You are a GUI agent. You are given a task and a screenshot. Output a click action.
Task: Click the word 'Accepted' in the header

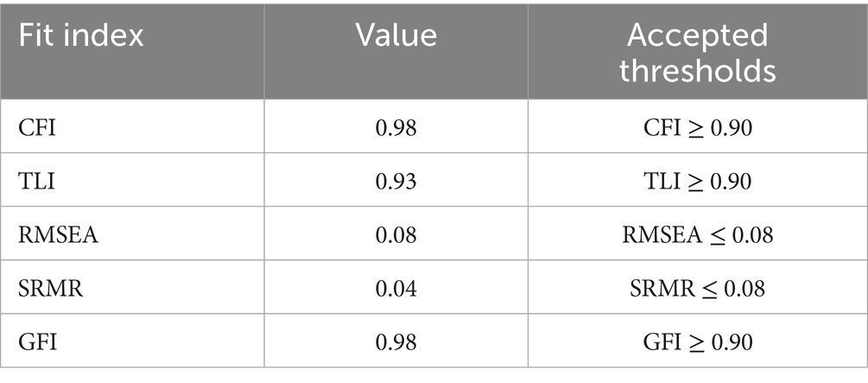coord(697,35)
